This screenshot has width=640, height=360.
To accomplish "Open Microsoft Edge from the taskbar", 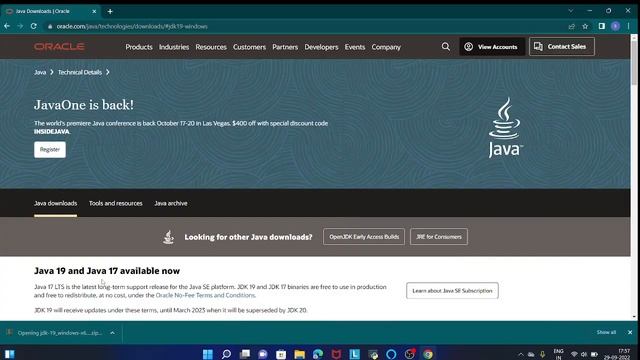I will [x=318, y=354].
